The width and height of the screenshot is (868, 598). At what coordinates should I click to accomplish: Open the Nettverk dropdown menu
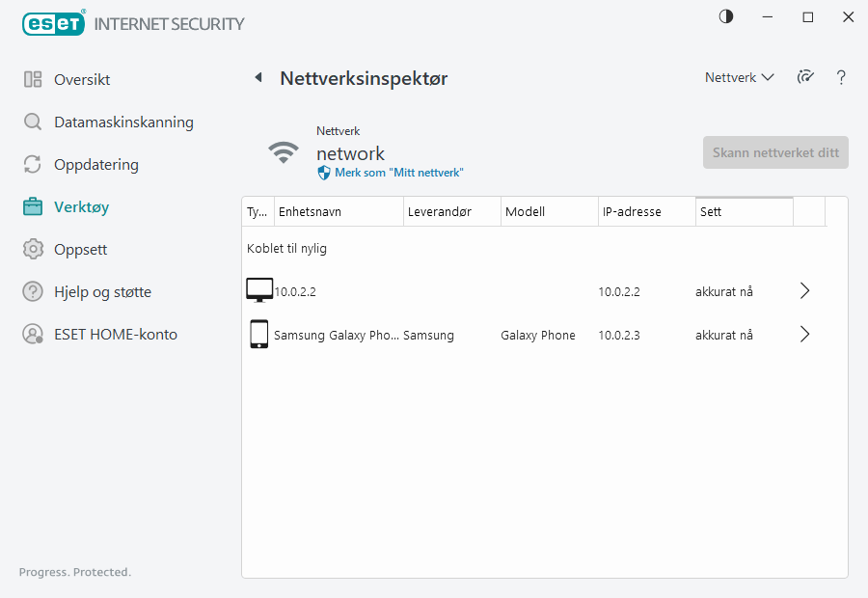[739, 78]
